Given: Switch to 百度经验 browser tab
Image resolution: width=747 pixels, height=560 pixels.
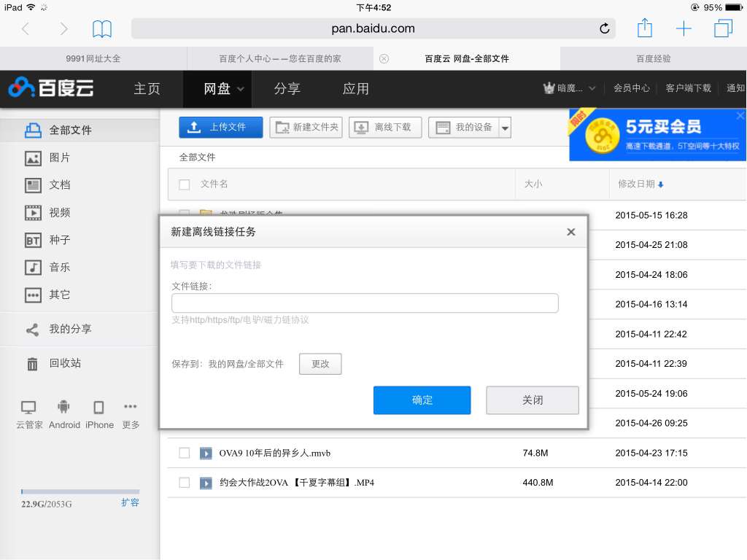Looking at the screenshot, I should [x=654, y=58].
